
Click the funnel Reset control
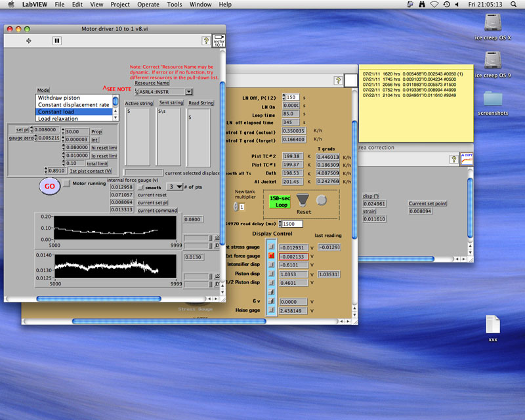pyautogui.click(x=303, y=200)
